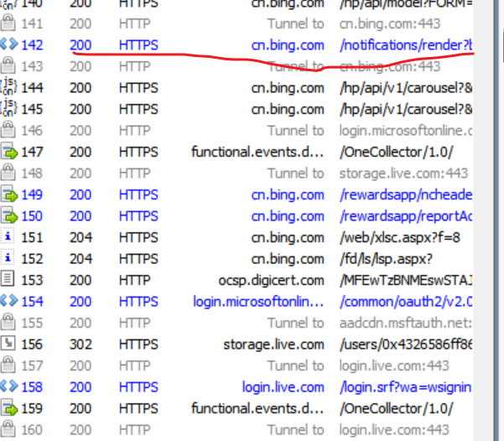
Task: Click HTTP protocol in row 153
Action: coord(134,280)
